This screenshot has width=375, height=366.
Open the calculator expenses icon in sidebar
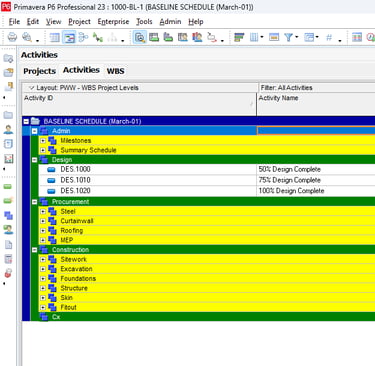pyautogui.click(x=8, y=259)
